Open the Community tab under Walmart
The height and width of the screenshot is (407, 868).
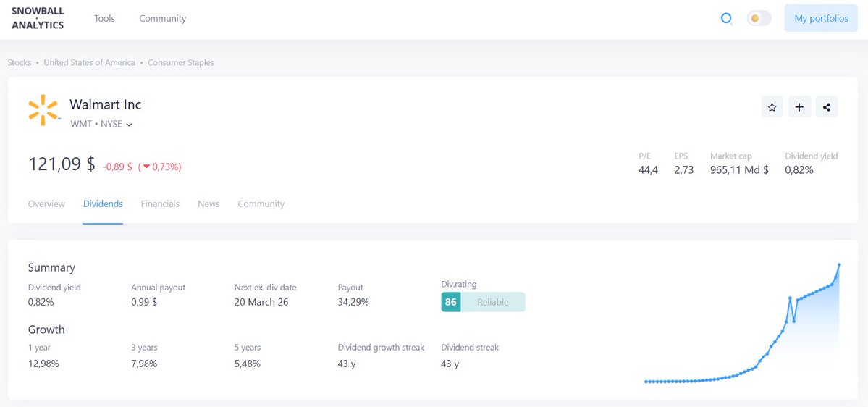(261, 204)
